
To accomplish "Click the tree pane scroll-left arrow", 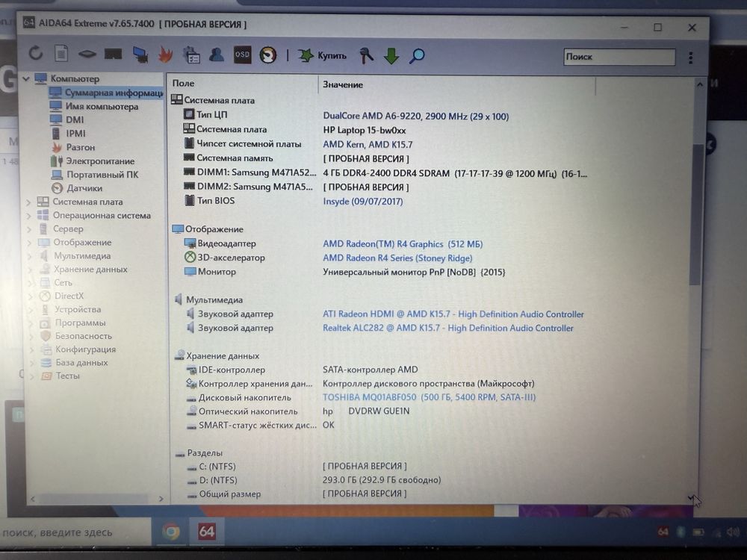I will pos(33,499).
